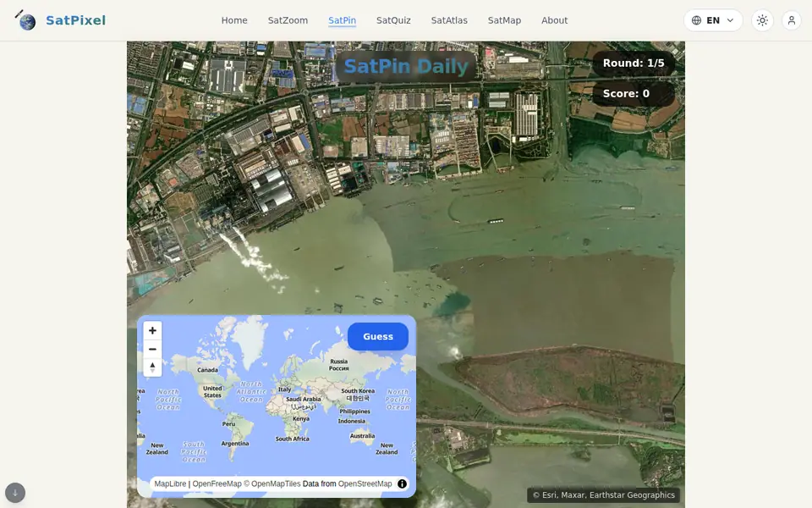Zoom in on the mini map
Viewport: 812px width, 508px height.
(x=152, y=330)
